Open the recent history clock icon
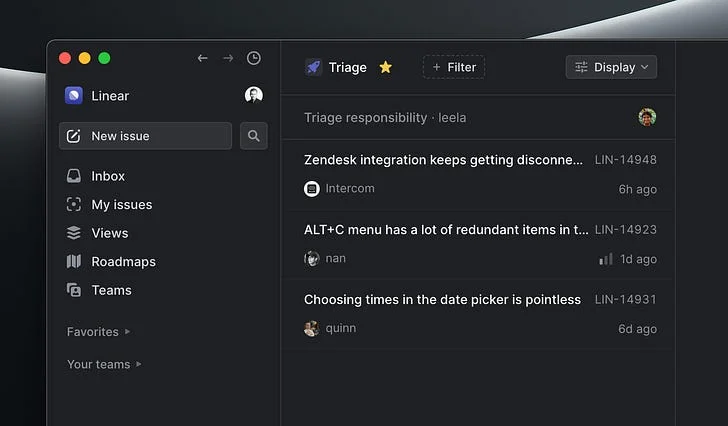The width and height of the screenshot is (728, 426). 254,58
